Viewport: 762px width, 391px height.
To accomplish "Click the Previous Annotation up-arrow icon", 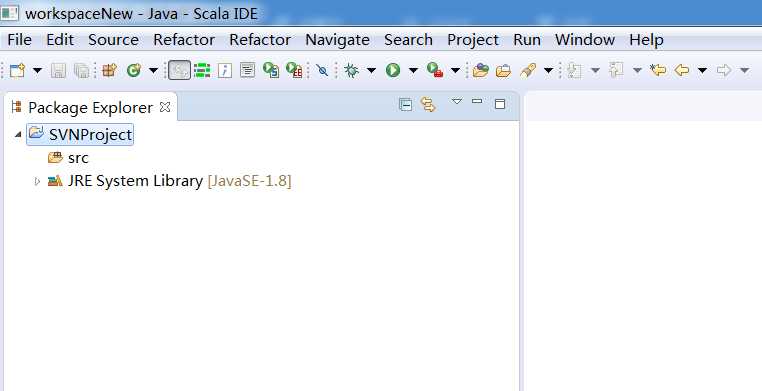I will click(616, 70).
